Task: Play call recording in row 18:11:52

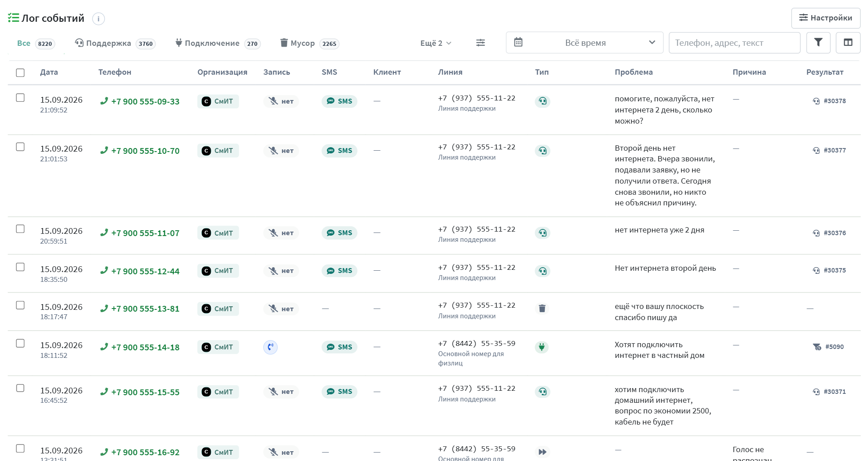Action: [270, 347]
